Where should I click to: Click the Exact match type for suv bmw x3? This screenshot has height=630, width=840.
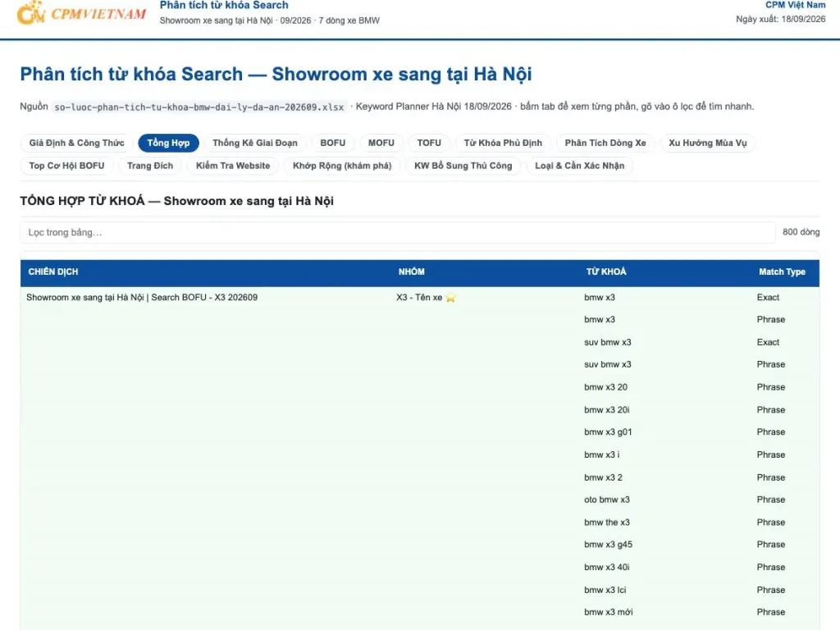tap(768, 342)
